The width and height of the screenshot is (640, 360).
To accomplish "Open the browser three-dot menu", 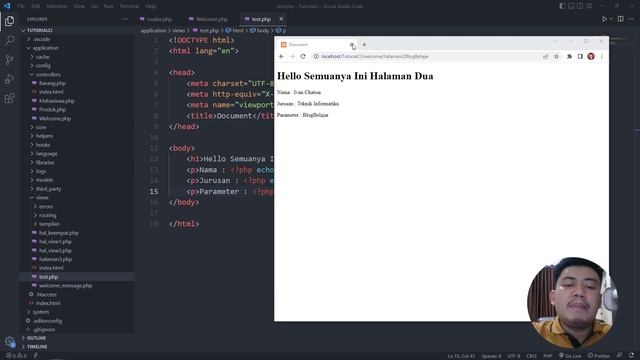I will tap(602, 56).
